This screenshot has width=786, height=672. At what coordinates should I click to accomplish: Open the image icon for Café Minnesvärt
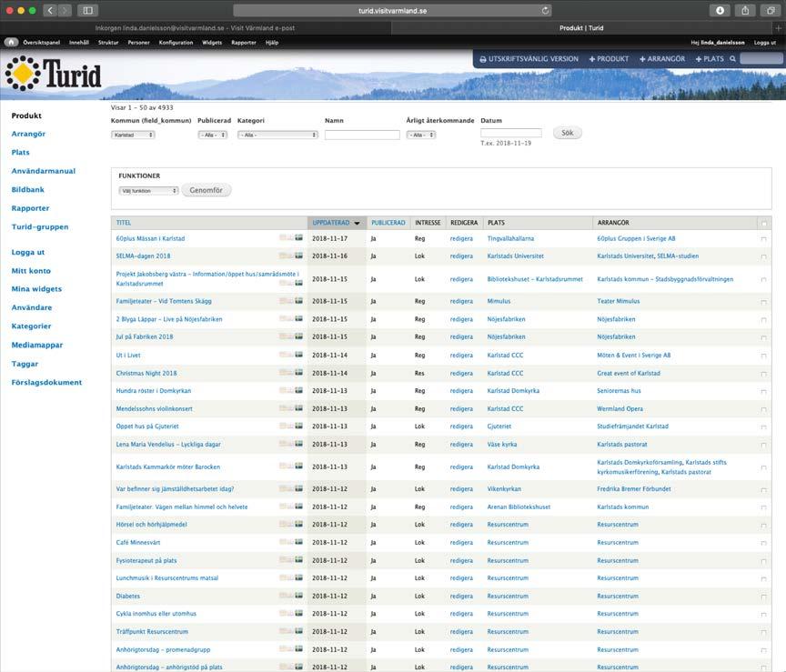coord(298,542)
